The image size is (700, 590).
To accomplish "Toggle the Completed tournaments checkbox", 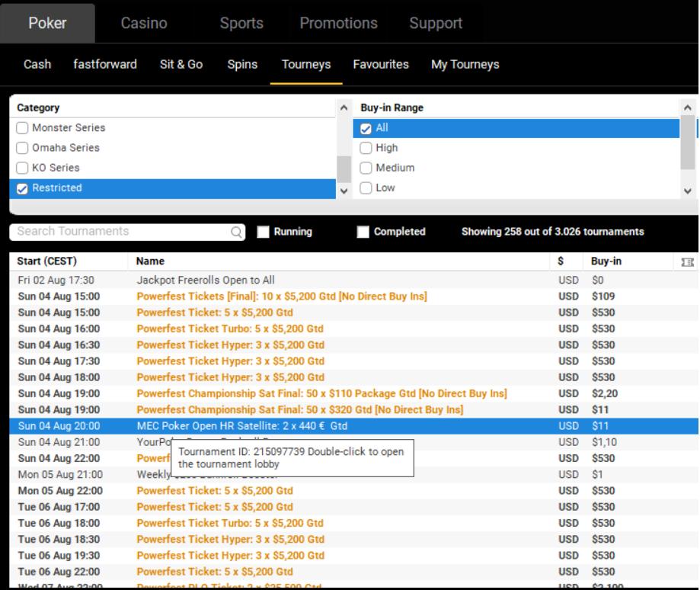I will 363,232.
